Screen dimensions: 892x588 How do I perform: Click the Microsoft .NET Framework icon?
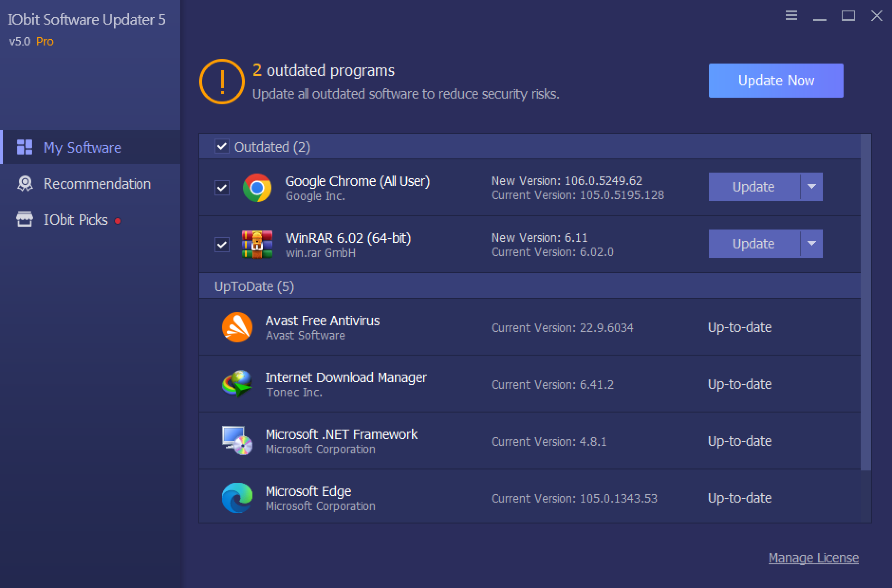pyautogui.click(x=237, y=441)
